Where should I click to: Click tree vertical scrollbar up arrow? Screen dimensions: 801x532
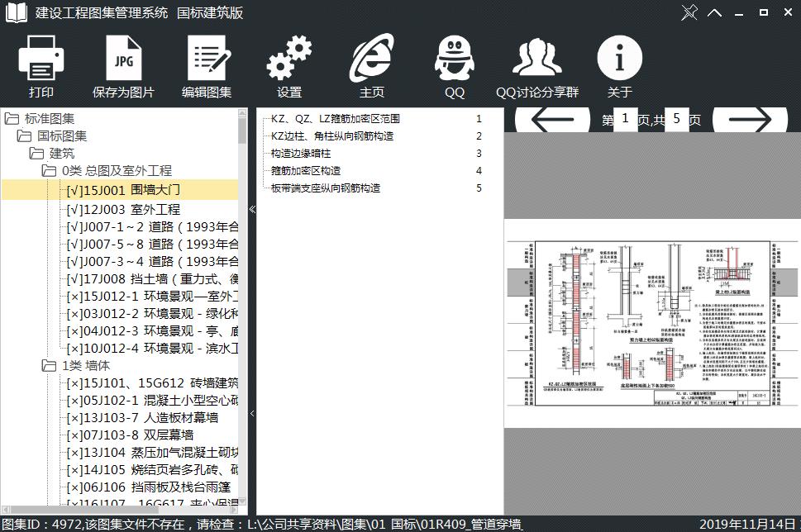[242, 113]
